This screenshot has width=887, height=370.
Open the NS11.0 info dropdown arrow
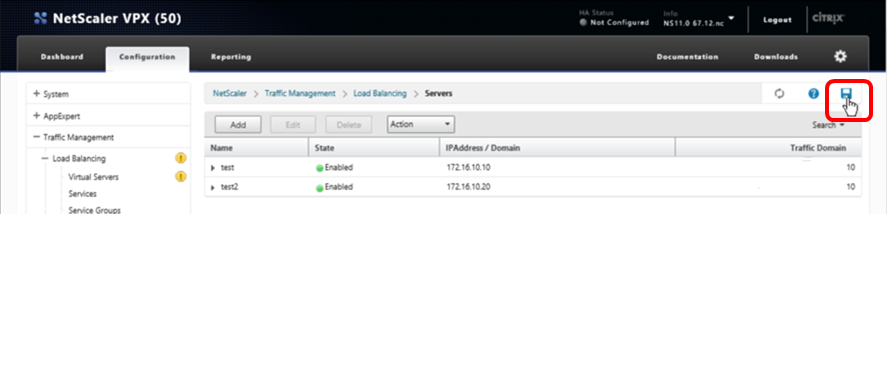tap(731, 18)
